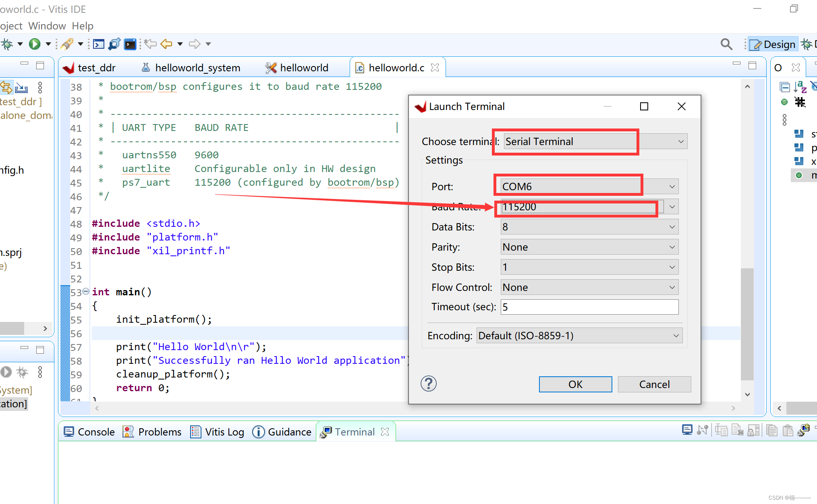Open the Parity dropdown
This screenshot has width=817, height=504.
coord(672,247)
